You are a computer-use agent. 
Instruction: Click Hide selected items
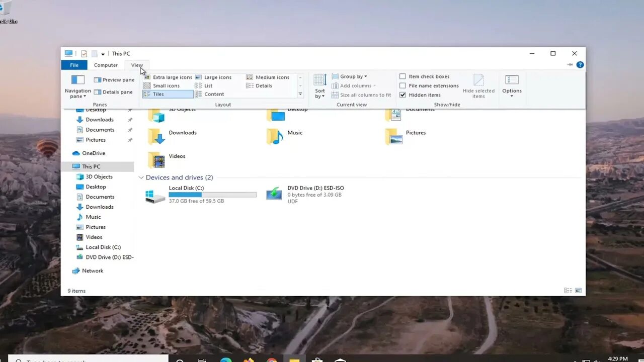point(478,86)
